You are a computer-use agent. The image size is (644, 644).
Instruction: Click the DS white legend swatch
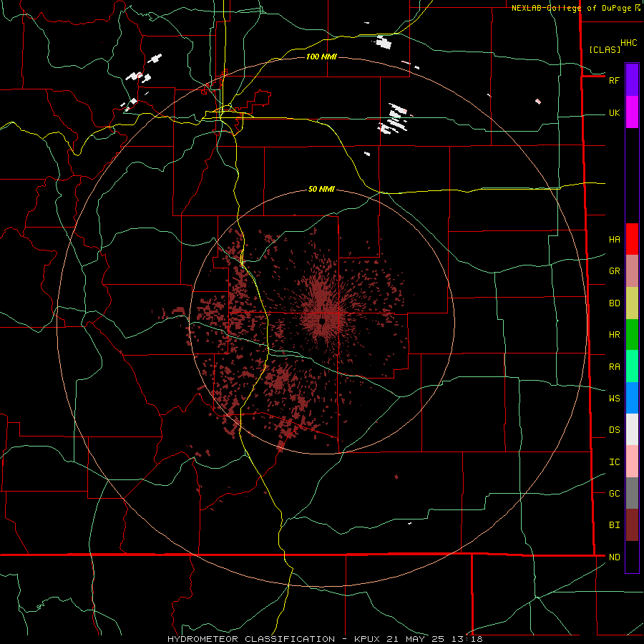(x=632, y=429)
